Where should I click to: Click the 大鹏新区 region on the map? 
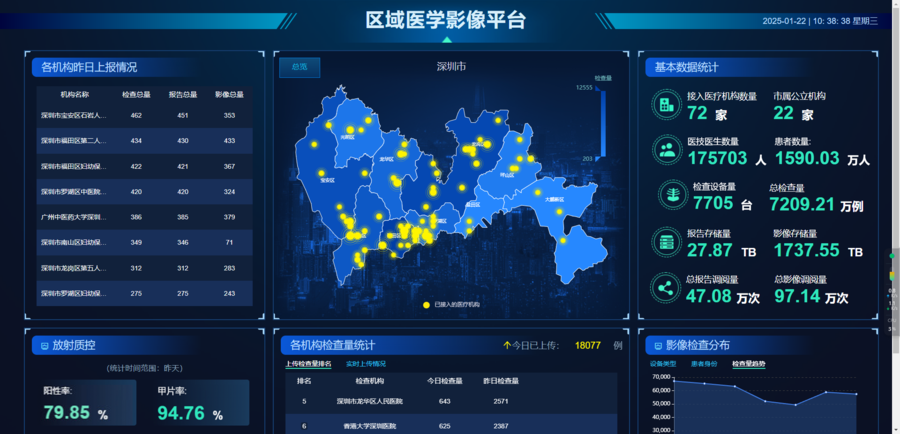(554, 200)
